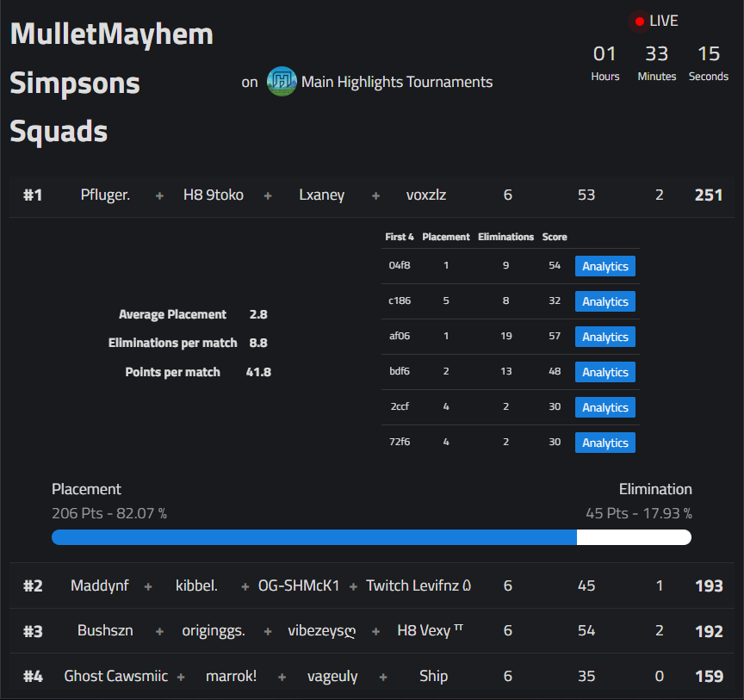Click the MulletMayhem Simpsons Squads title
Screen dimensions: 744x700
[x=111, y=83]
